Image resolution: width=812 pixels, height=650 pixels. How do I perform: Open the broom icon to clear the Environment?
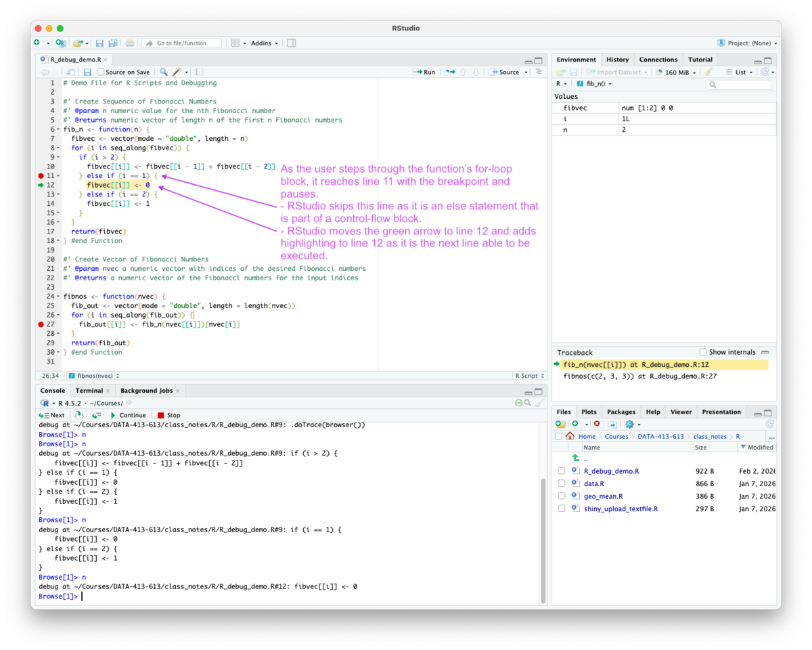[709, 72]
